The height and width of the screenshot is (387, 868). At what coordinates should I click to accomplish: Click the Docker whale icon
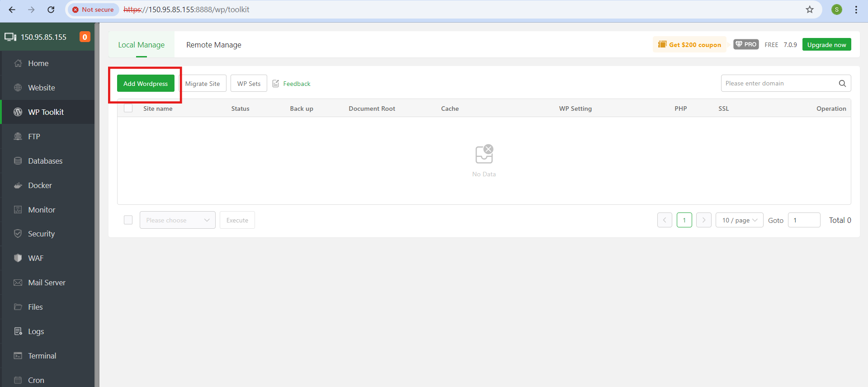(x=18, y=185)
